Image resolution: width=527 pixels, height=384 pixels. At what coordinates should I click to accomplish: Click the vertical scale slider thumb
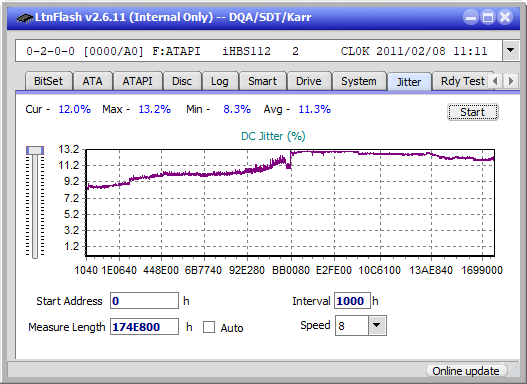pyautogui.click(x=35, y=150)
